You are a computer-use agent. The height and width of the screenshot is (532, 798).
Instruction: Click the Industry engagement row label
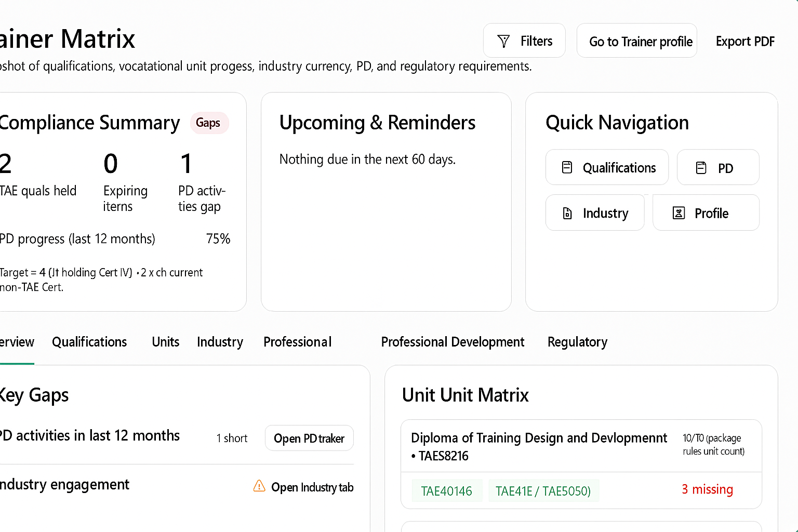point(64,484)
